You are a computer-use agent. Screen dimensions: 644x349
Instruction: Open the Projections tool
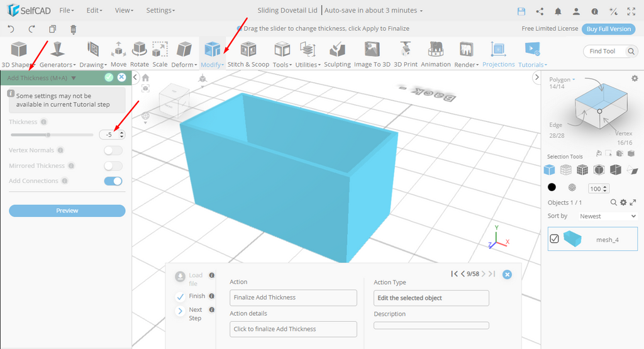point(498,54)
